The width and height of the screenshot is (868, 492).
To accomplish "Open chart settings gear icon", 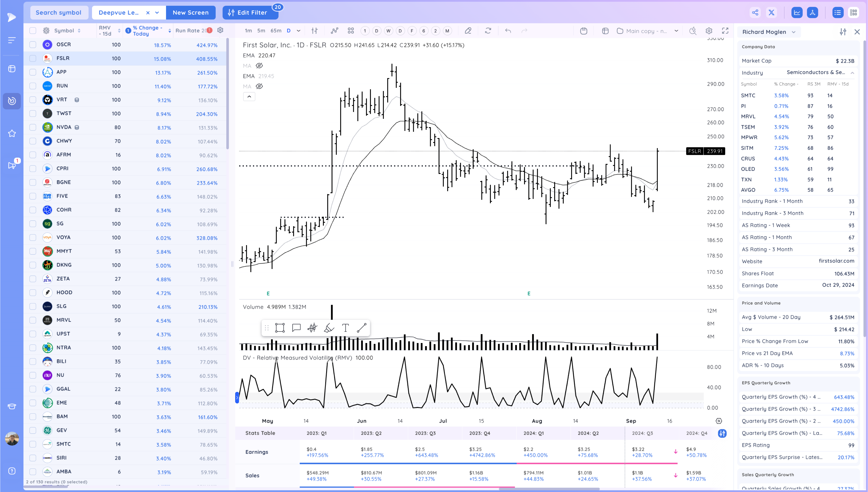I will (x=709, y=31).
